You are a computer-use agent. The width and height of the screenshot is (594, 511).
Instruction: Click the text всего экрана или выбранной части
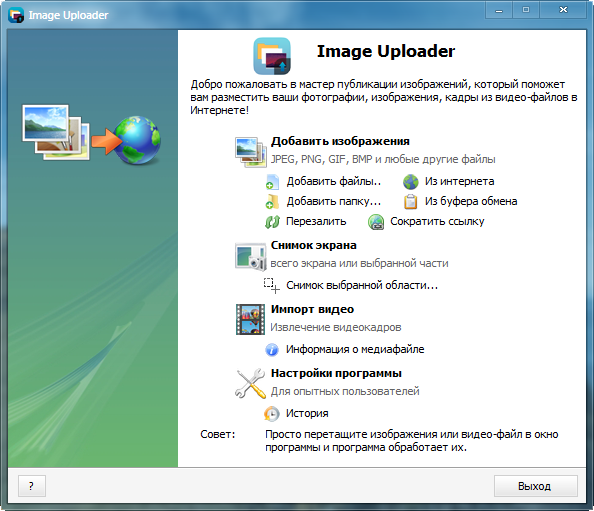coord(359,263)
